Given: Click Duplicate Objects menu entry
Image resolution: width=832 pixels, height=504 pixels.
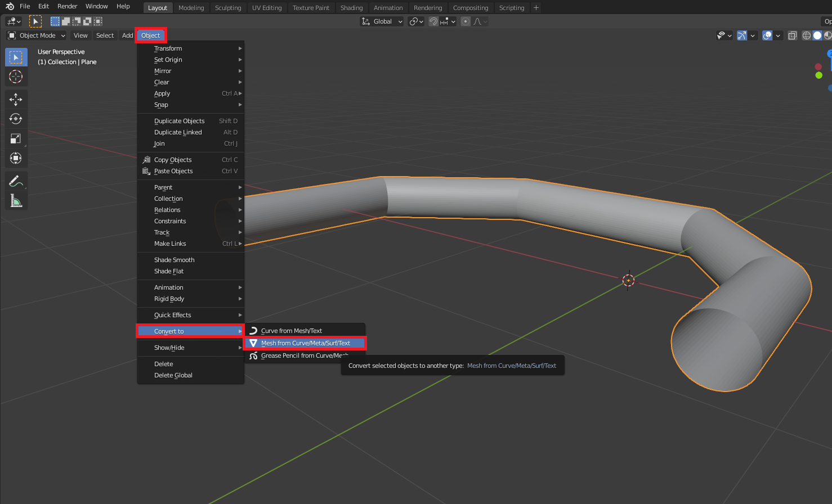Looking at the screenshot, I should (x=180, y=121).
